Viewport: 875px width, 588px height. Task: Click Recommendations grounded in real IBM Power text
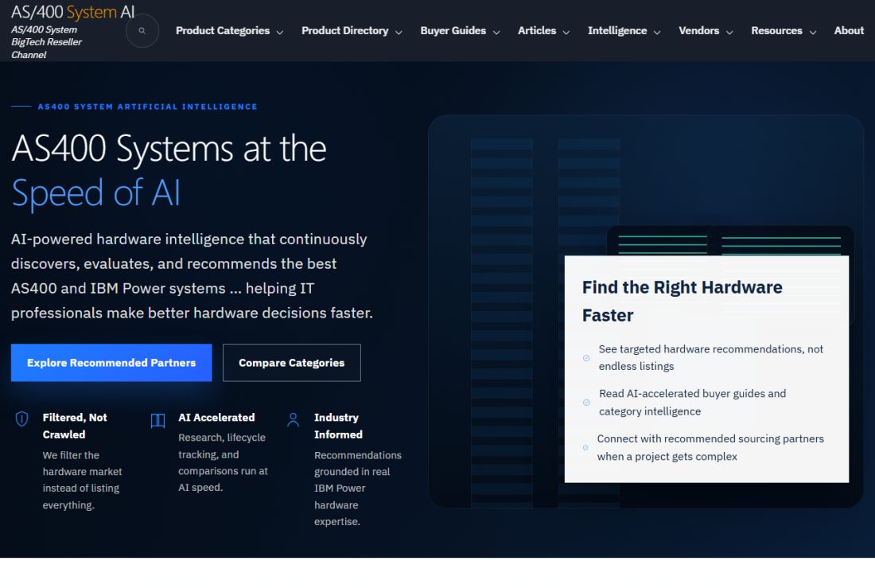coord(358,488)
